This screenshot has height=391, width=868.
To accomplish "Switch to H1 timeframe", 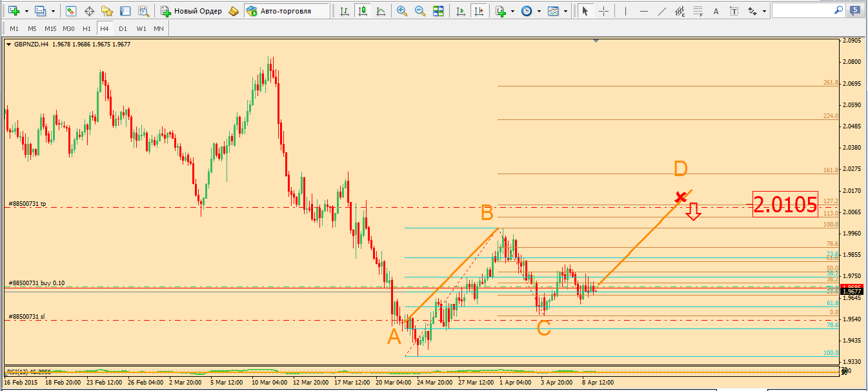I will (87, 29).
